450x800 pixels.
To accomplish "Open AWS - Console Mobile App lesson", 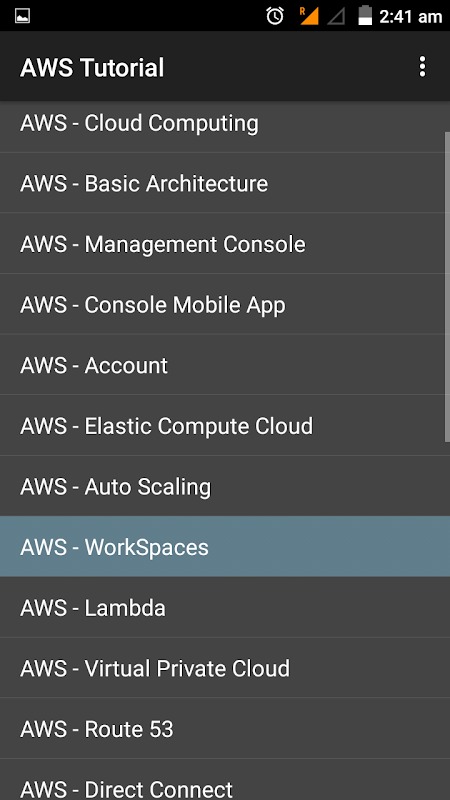I will click(225, 304).
